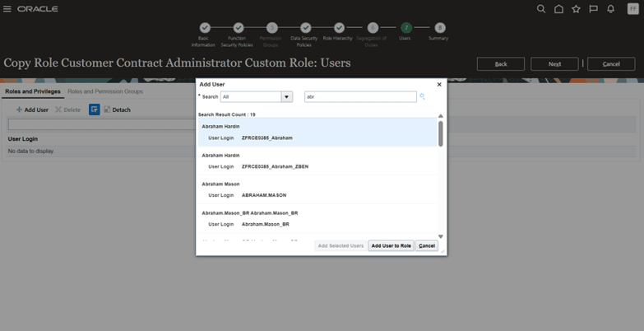Open the Search All dropdown arrow
Viewport: 644px width, 331px height.
point(287,97)
